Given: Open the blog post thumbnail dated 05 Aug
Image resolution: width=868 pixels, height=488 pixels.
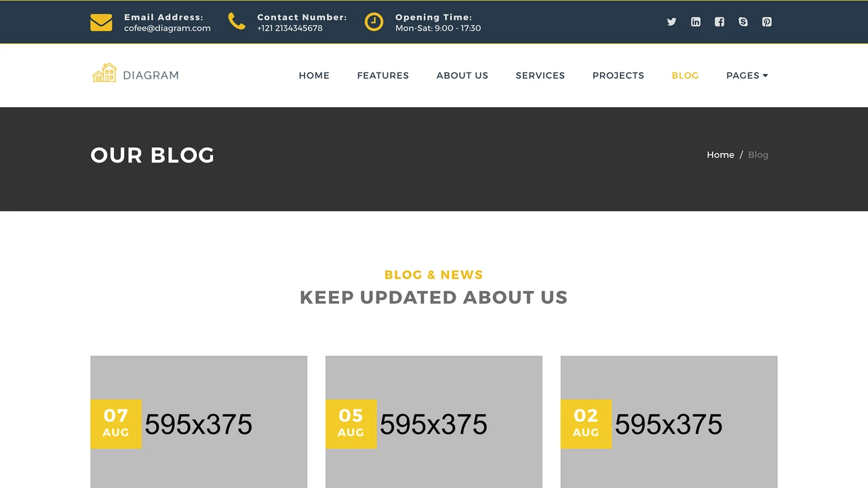Looking at the screenshot, I should [434, 422].
